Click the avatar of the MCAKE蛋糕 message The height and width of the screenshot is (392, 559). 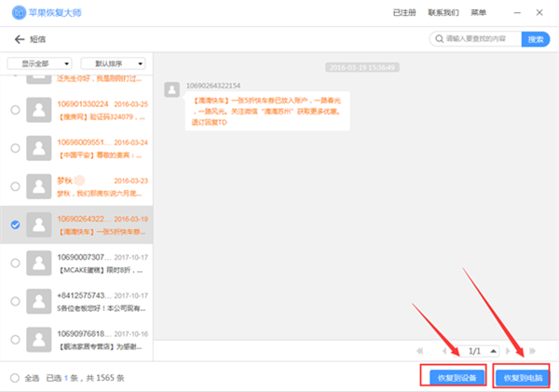[39, 263]
